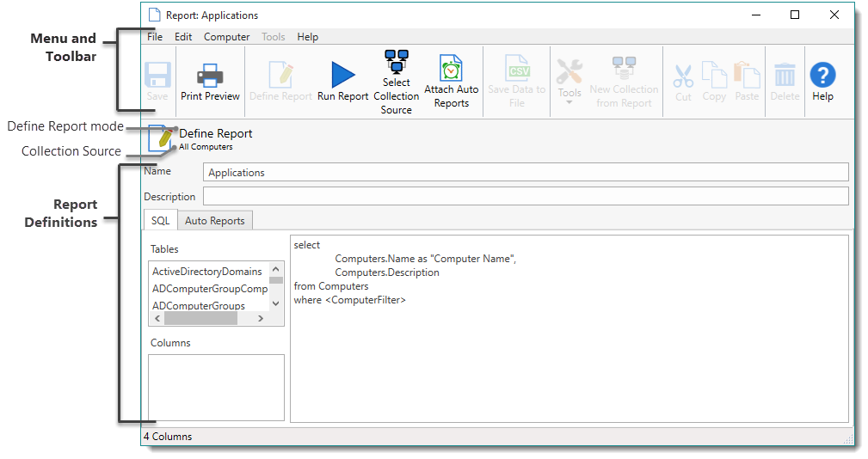Image resolution: width=868 pixels, height=459 pixels.
Task: Click the Select Collection Source icon
Action: (x=397, y=63)
